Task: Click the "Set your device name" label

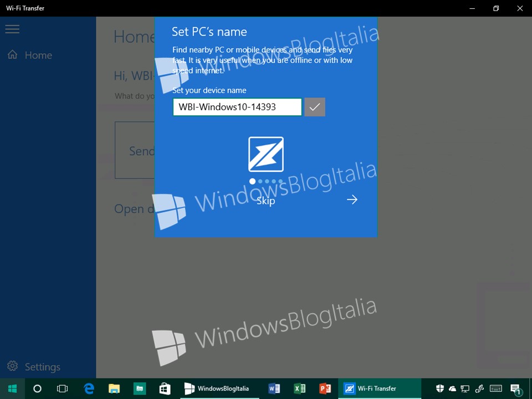Action: click(209, 90)
